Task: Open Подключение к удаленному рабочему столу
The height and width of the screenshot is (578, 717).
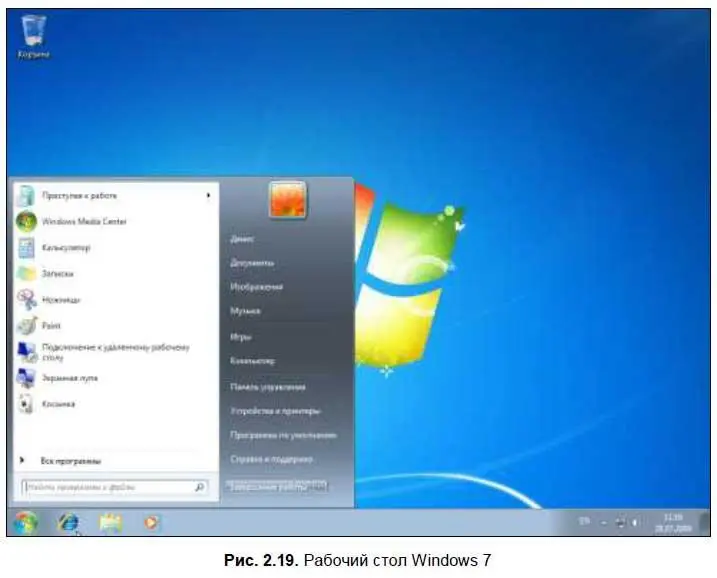Action: [114, 352]
